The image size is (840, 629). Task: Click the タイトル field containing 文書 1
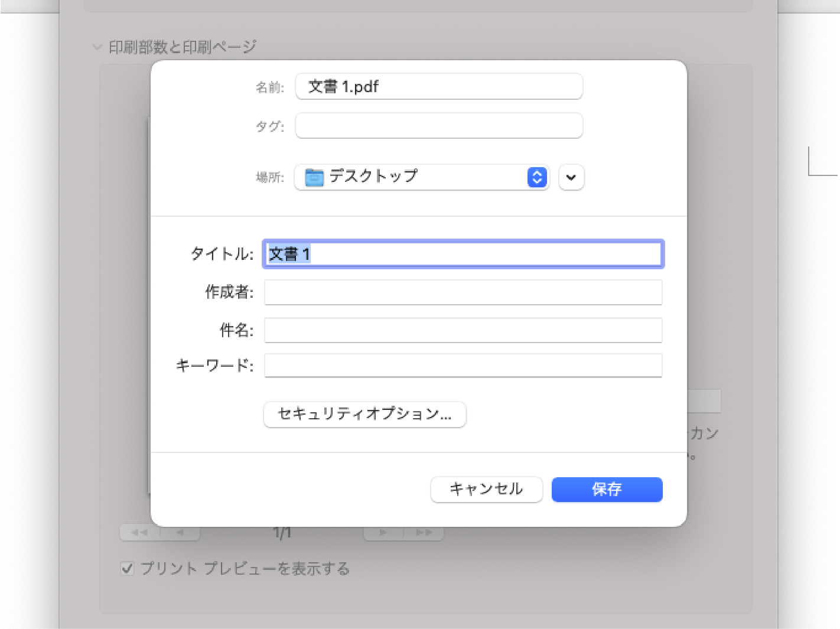pos(464,254)
